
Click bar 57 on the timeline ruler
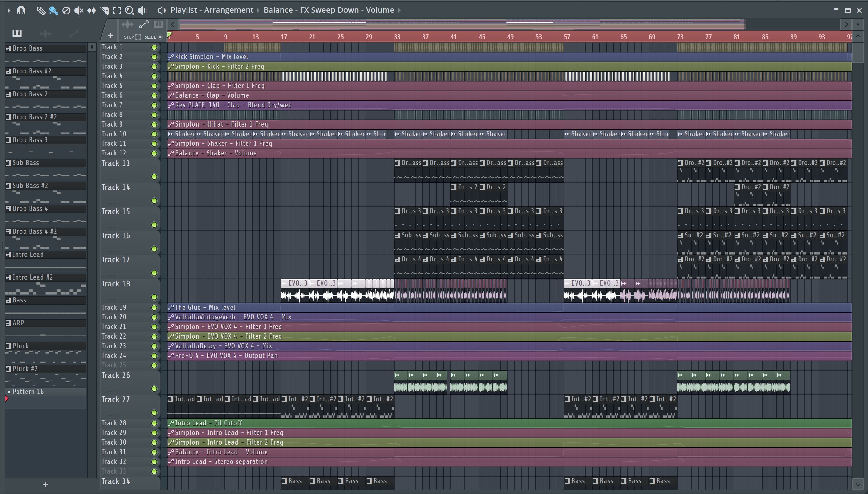click(567, 37)
